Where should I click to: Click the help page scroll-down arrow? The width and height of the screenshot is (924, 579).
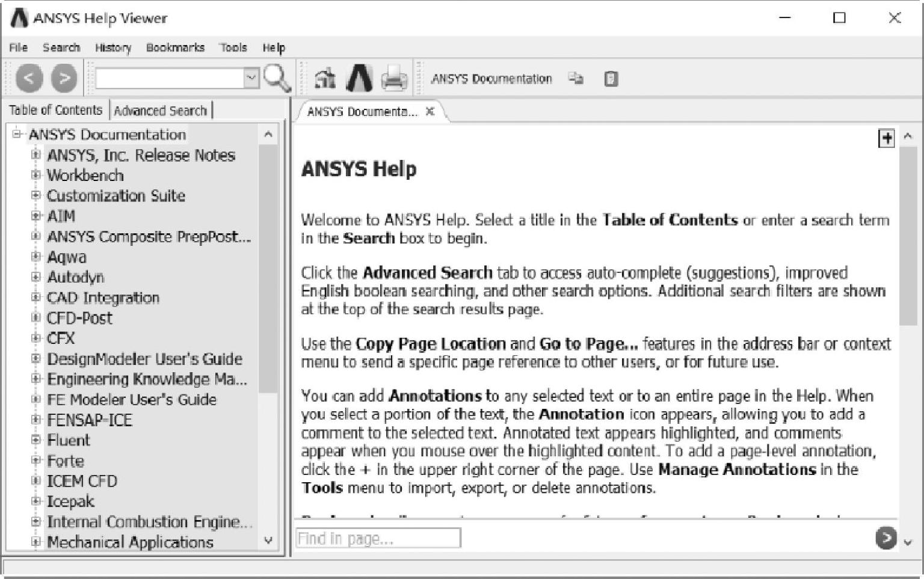[908, 542]
